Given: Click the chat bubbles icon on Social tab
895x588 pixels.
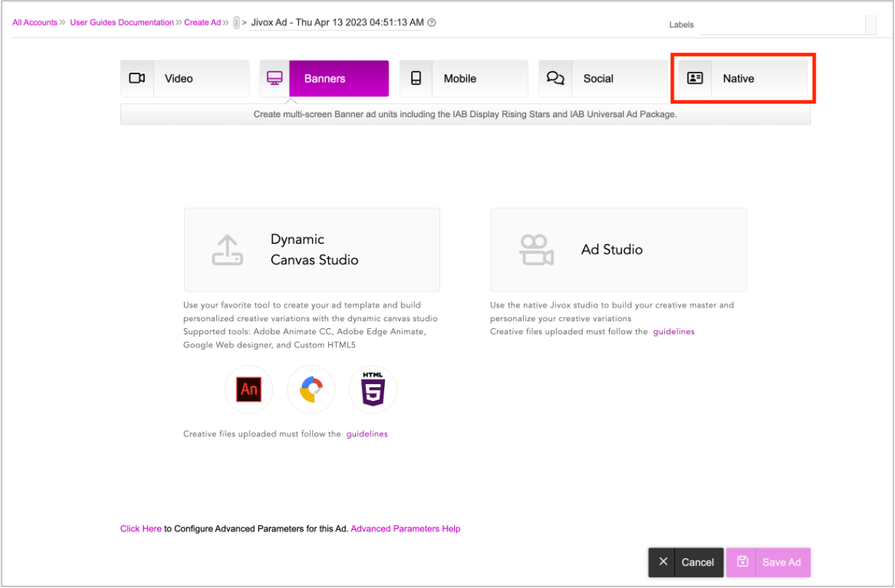Looking at the screenshot, I should pyautogui.click(x=555, y=79).
